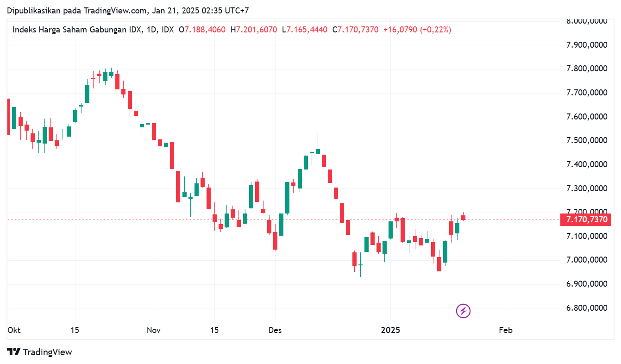Click the 8.000,0000 price axis label
Viewport: 621px width, 364px height.
587,21
